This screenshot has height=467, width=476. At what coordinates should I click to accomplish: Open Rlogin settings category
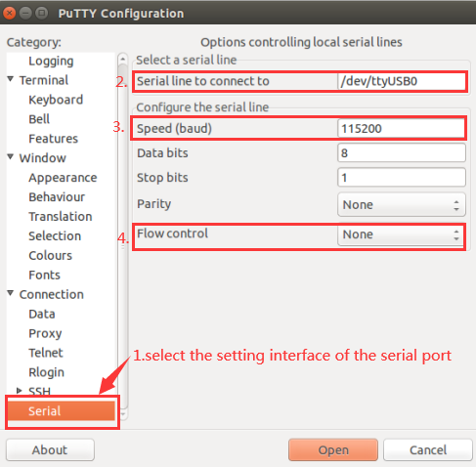pyautogui.click(x=46, y=372)
